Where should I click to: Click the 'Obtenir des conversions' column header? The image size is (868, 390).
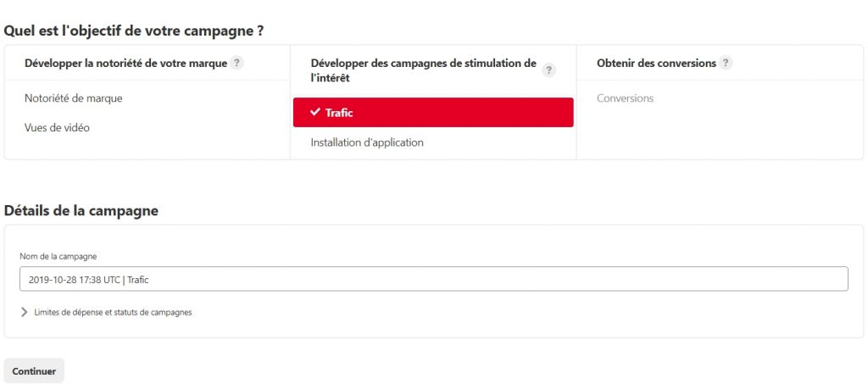pyautogui.click(x=656, y=64)
